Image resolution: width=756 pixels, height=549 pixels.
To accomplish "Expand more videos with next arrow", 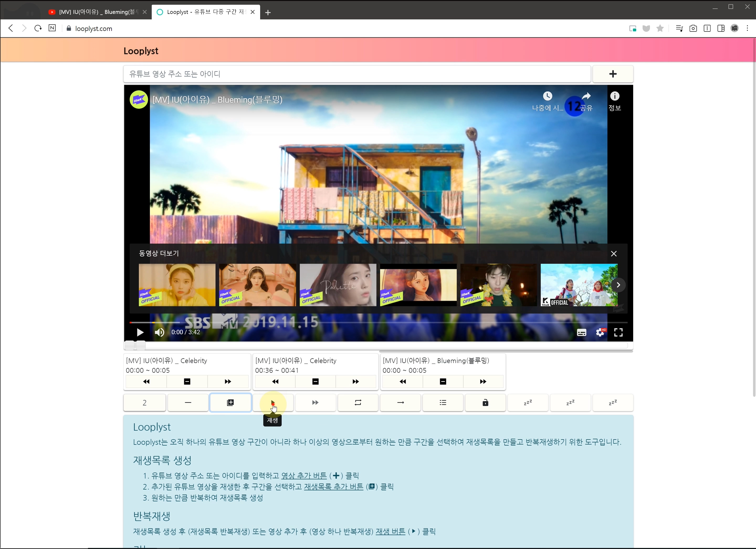I will [618, 285].
